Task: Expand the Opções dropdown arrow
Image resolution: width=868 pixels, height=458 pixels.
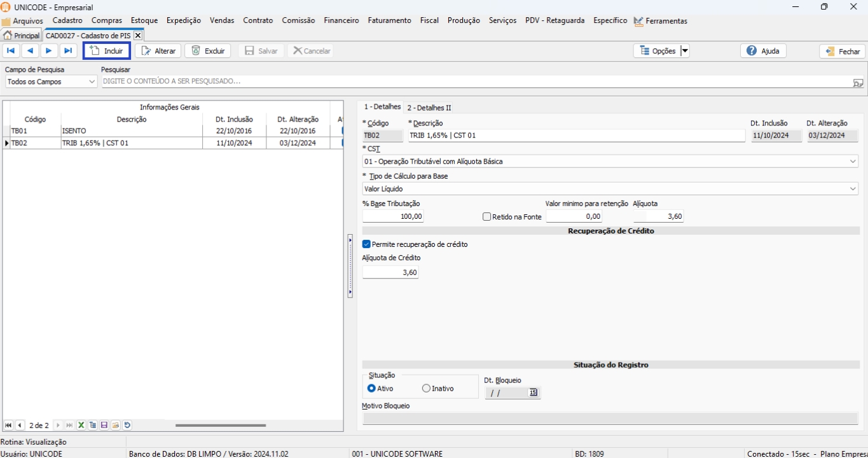Action: pyautogui.click(x=685, y=51)
